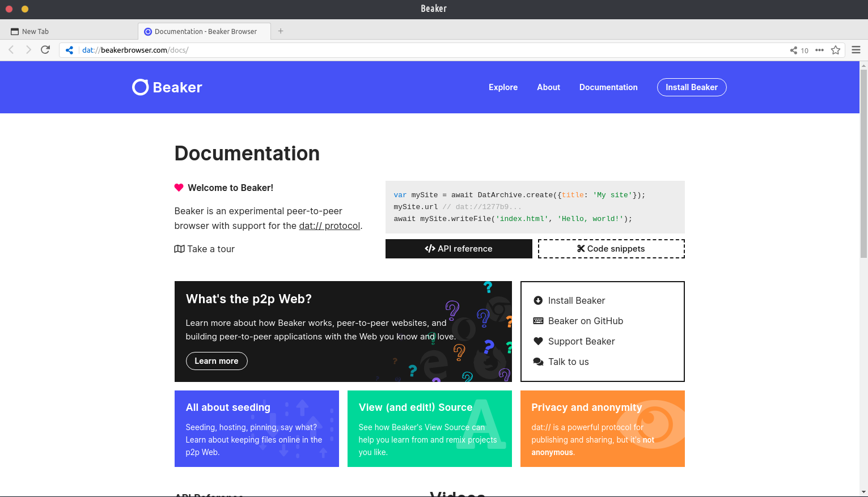Image resolution: width=868 pixels, height=497 pixels.
Task: Open the three-dots page menu
Action: [819, 50]
